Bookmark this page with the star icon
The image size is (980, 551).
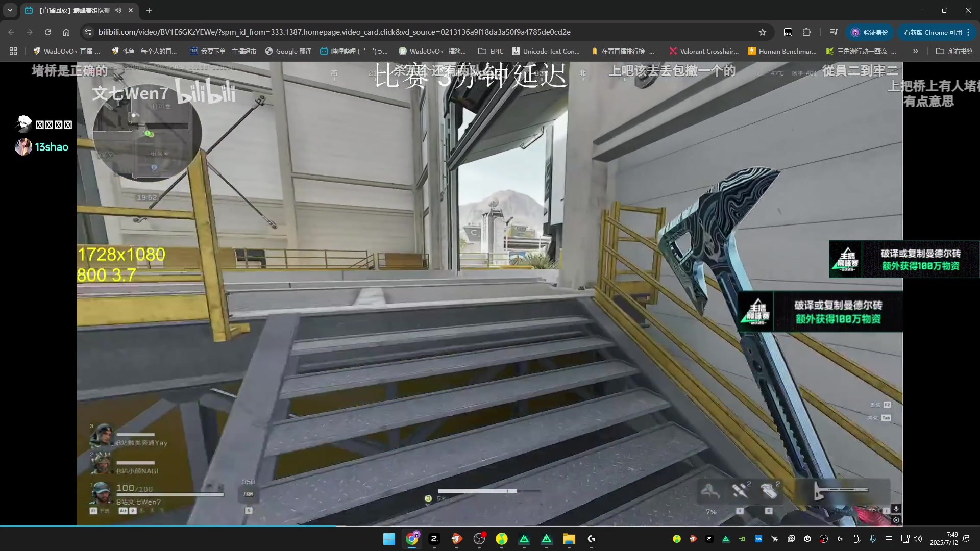click(763, 32)
